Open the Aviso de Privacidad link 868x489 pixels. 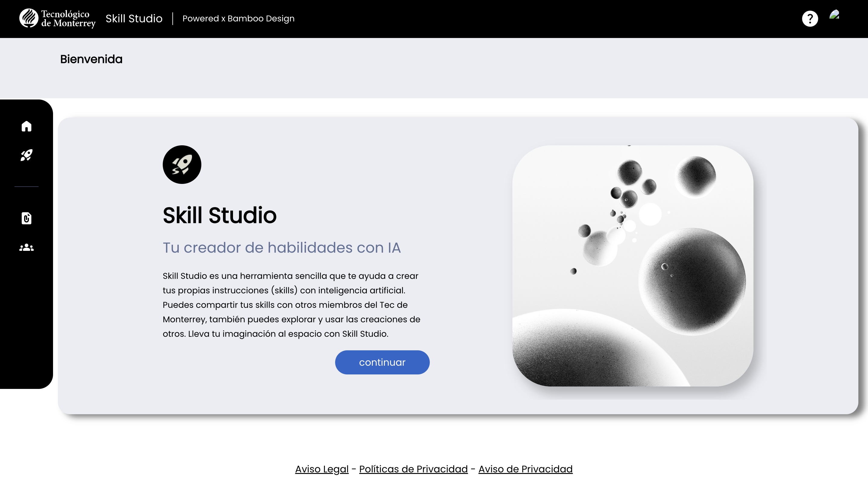click(x=525, y=469)
